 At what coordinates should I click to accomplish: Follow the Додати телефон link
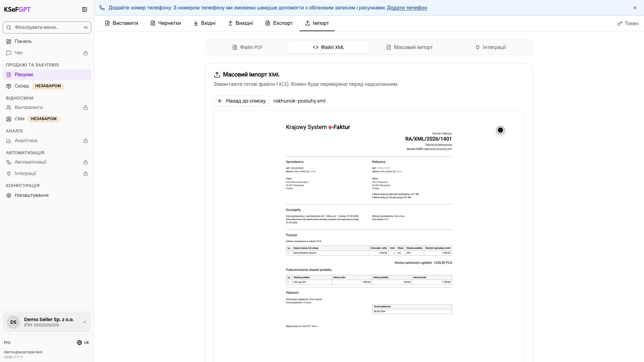(x=407, y=8)
